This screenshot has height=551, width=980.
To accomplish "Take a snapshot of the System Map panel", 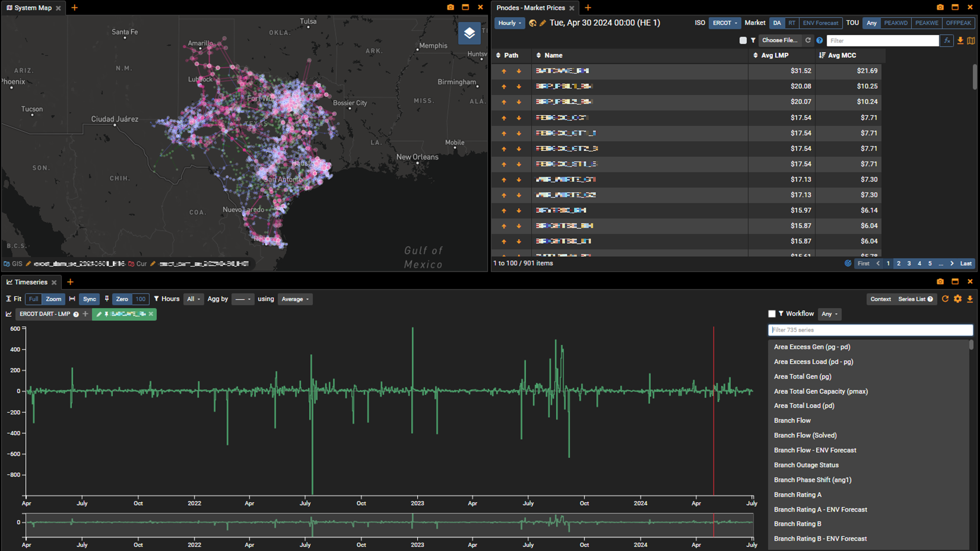I will click(450, 7).
